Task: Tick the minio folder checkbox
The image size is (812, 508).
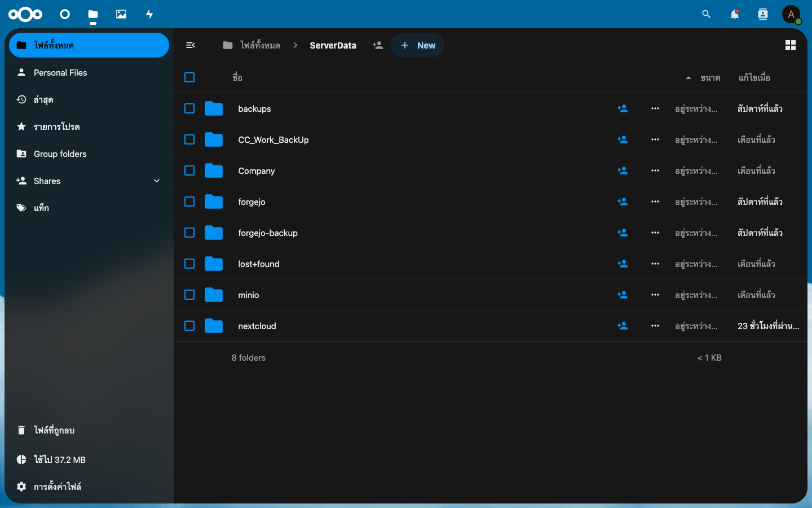Action: [x=189, y=295]
